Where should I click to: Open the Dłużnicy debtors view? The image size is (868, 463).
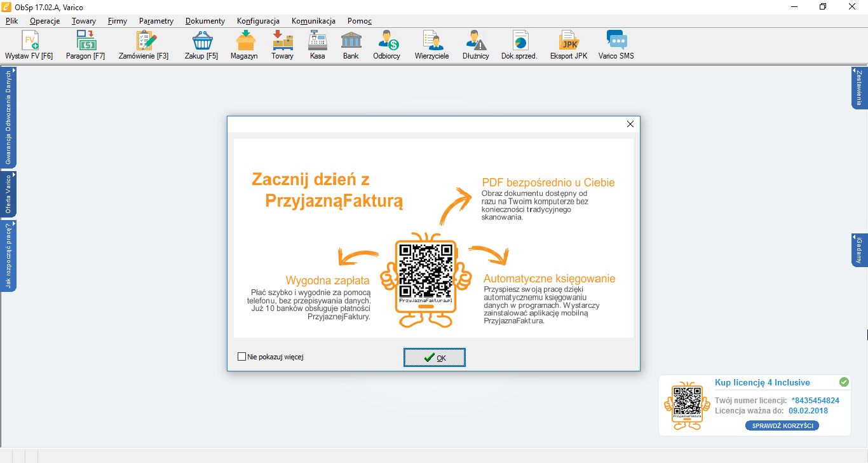coord(476,45)
